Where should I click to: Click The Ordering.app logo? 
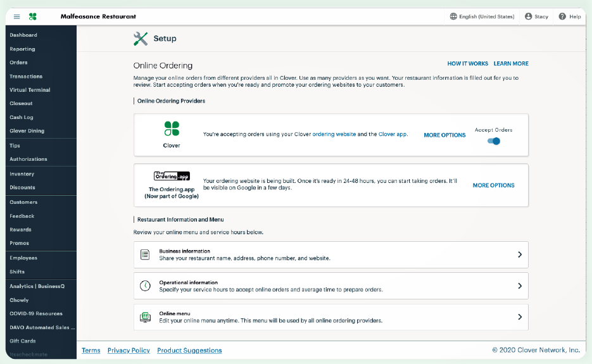pos(172,176)
